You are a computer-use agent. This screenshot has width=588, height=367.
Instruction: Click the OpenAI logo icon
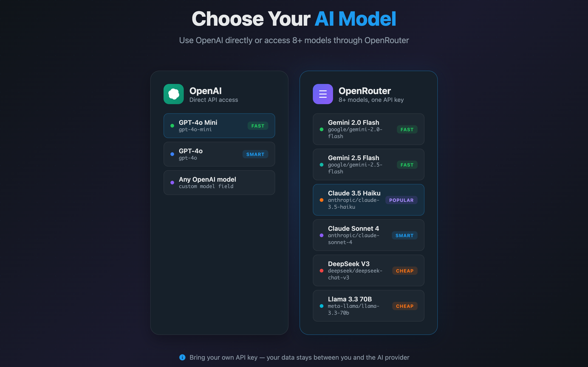[173, 94]
